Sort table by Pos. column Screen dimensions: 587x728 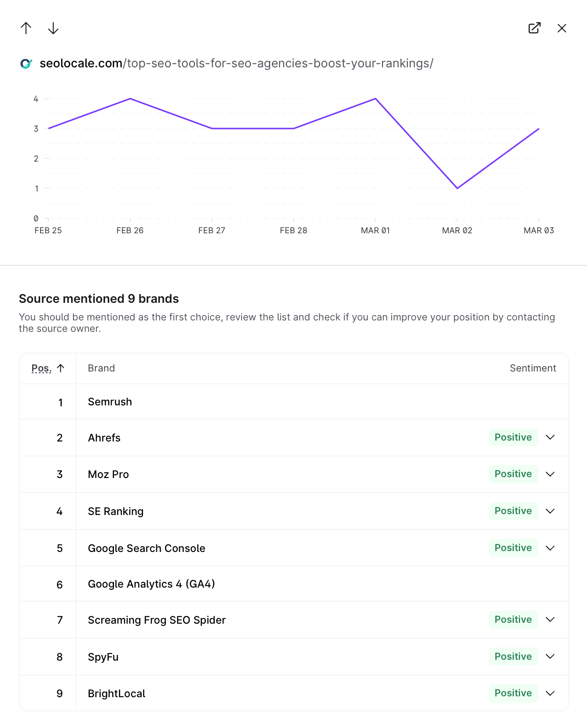click(41, 368)
